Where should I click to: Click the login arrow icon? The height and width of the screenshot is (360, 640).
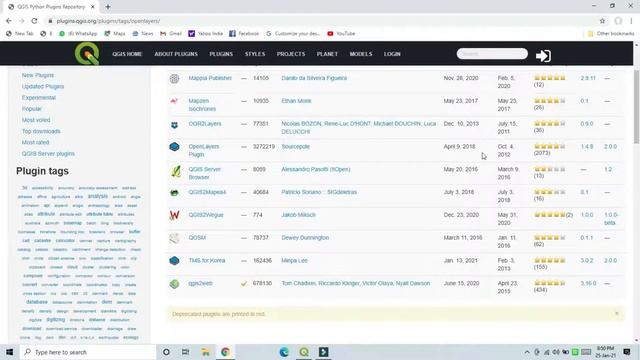[543, 56]
